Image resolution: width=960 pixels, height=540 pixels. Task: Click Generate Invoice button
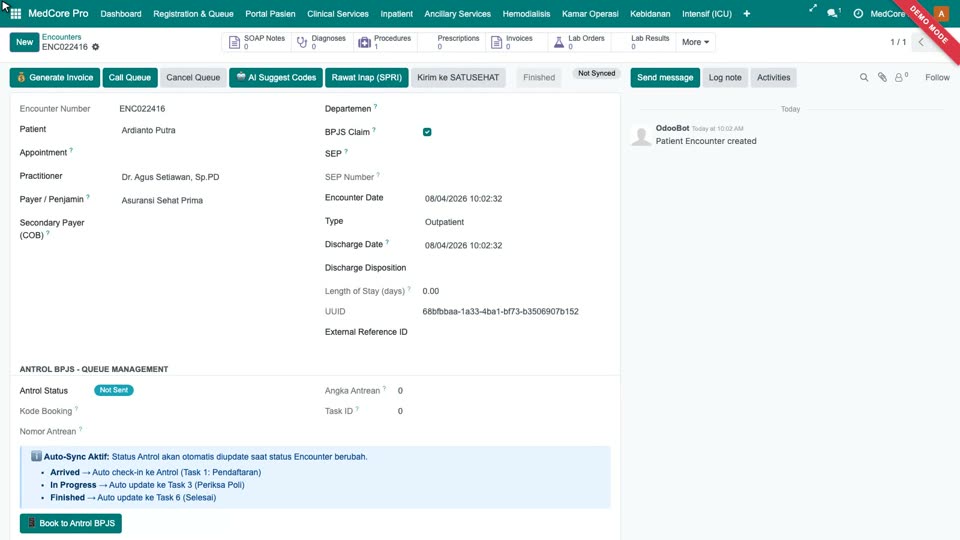pyautogui.click(x=54, y=77)
